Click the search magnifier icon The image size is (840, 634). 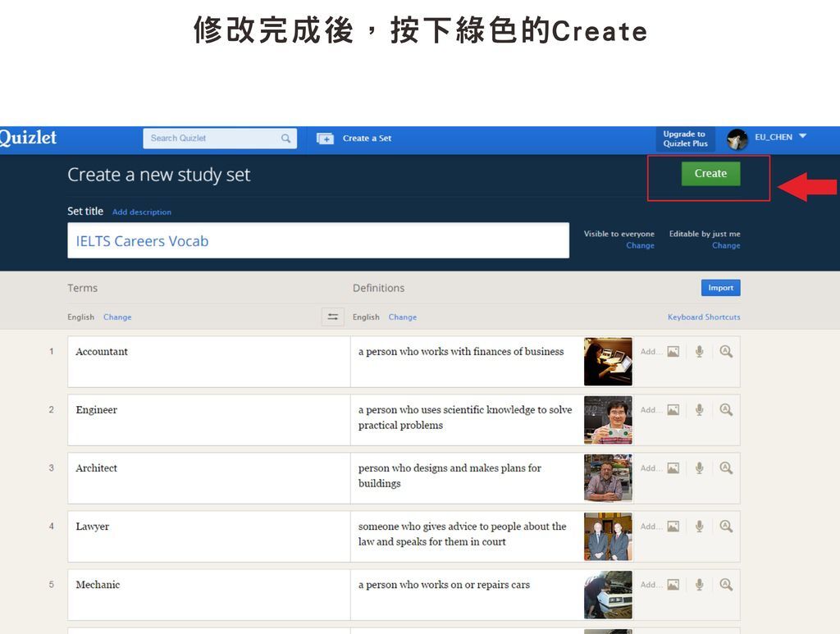pos(286,138)
